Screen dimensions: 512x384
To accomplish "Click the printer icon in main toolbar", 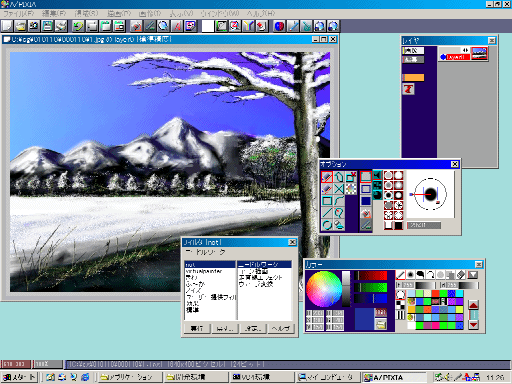I will pyautogui.click(x=61, y=26).
